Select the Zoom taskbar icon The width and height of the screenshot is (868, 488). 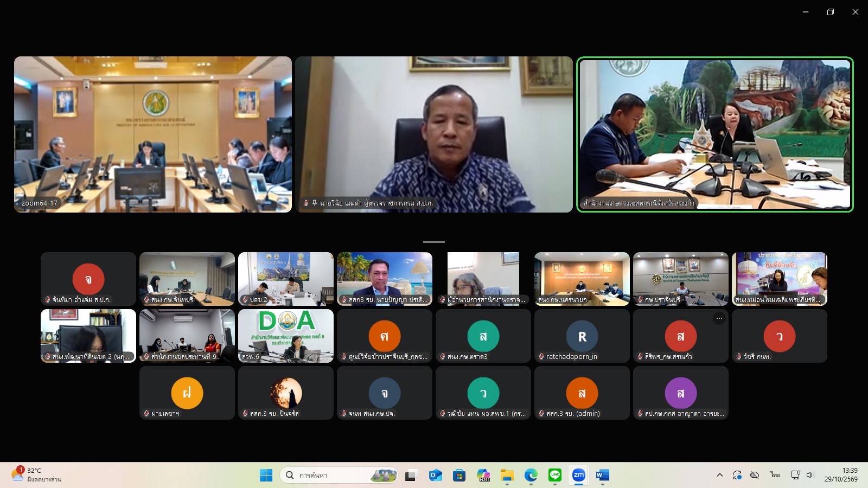point(579,476)
